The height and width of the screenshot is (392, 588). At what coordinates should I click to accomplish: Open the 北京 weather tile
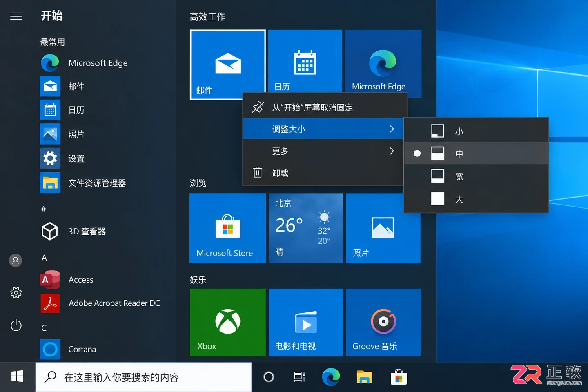(306, 228)
